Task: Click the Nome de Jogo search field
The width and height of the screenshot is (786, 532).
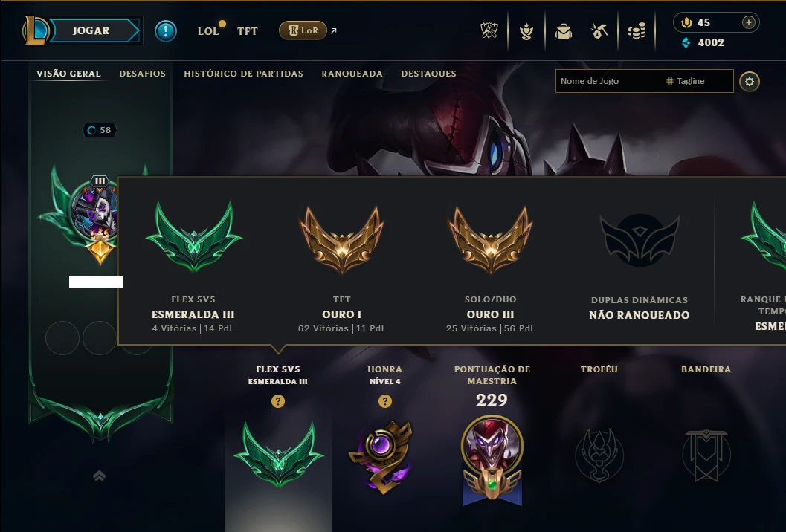Action: pos(608,81)
